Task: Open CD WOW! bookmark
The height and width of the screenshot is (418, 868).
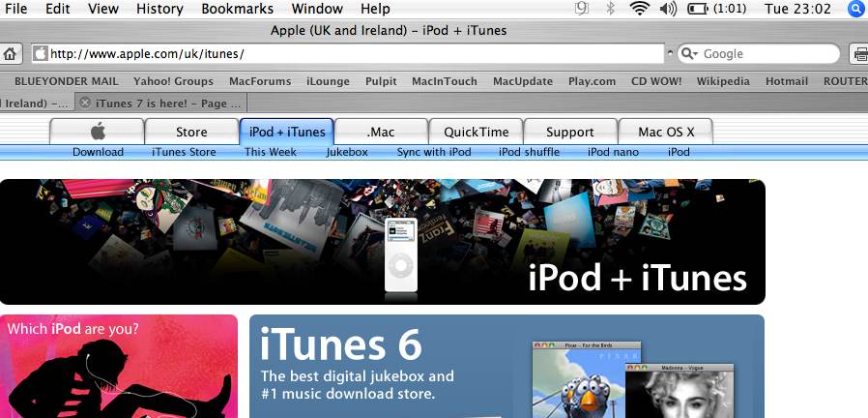Action: point(656,81)
